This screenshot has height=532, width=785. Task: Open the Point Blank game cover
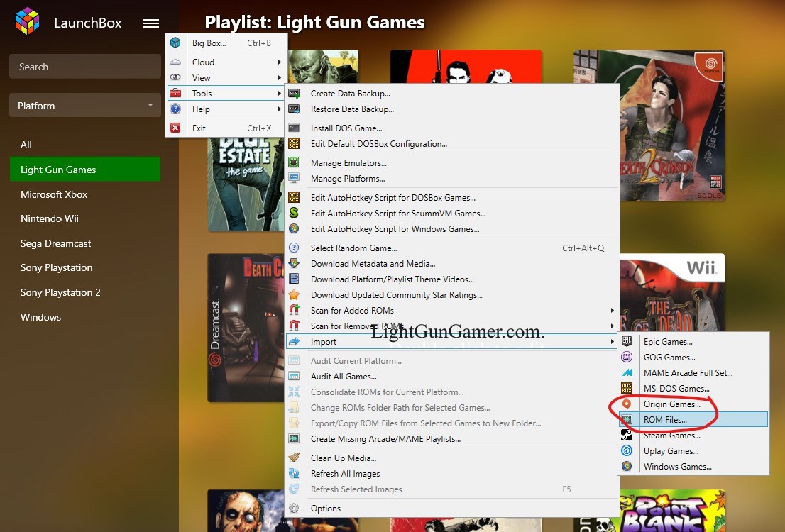tap(672, 511)
